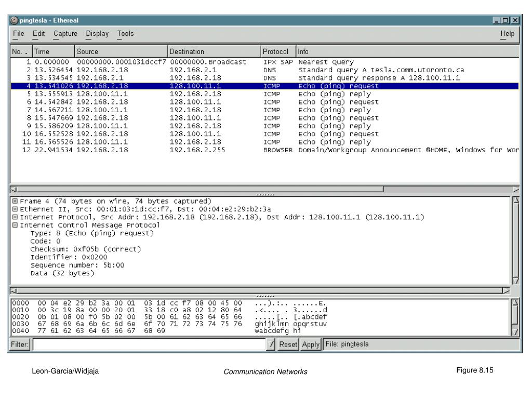This screenshot has height=399, width=532.
Task: Click hex dump row at offset 0020
Action: point(169,317)
